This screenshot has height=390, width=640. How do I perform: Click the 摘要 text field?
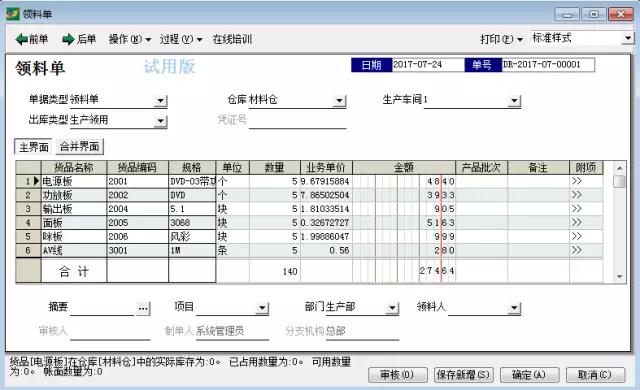coord(102,308)
